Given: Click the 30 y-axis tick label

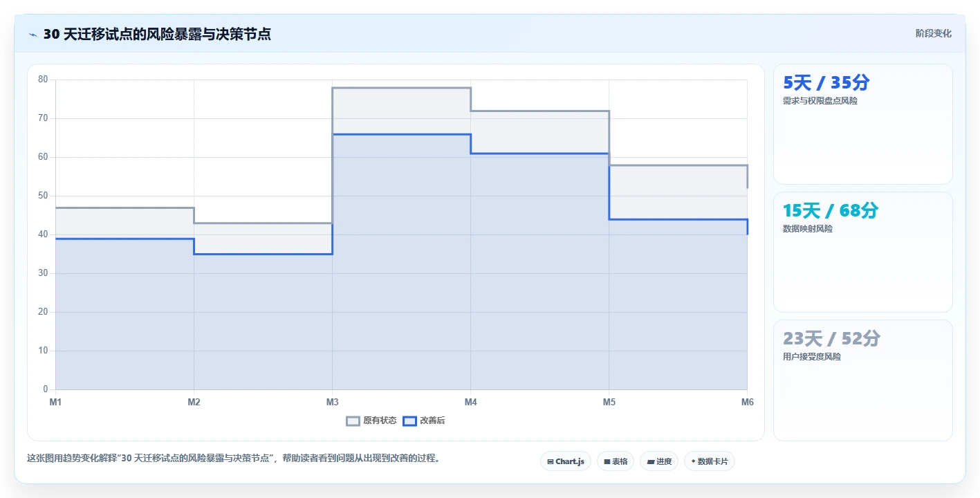Looking at the screenshot, I should [x=43, y=273].
